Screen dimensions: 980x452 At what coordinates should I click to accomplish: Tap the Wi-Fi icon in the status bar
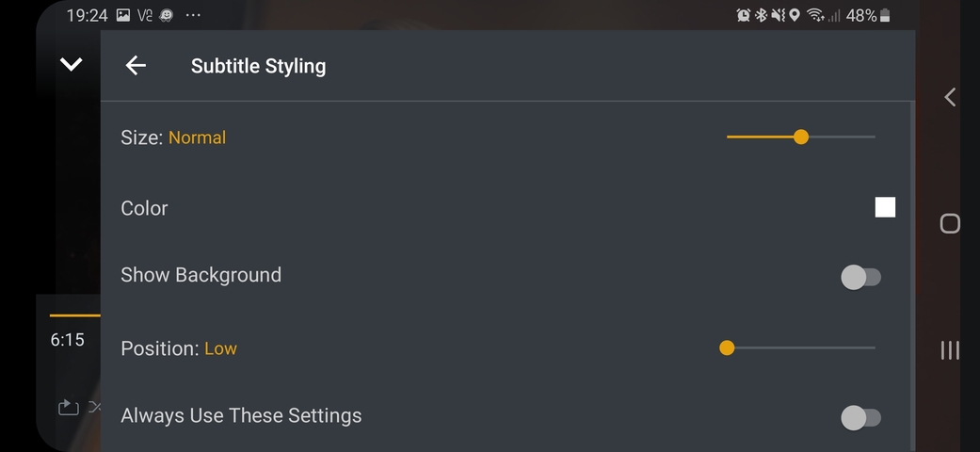[x=815, y=15]
